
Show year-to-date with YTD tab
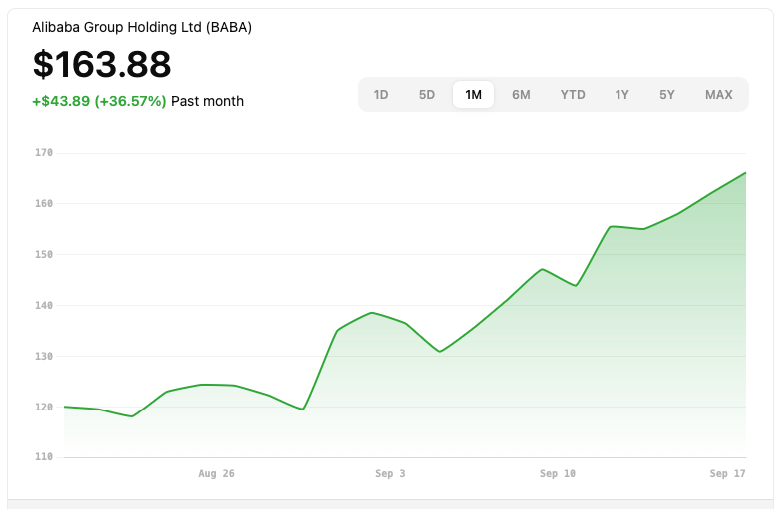point(573,95)
